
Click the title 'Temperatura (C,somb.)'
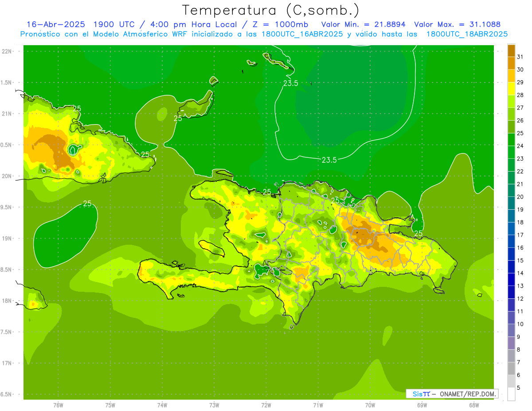point(271,10)
